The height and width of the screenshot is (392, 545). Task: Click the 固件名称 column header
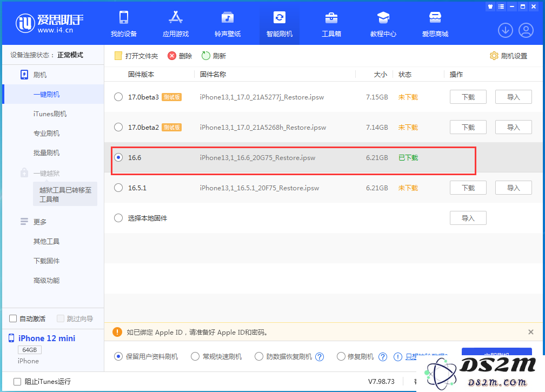tap(213, 75)
